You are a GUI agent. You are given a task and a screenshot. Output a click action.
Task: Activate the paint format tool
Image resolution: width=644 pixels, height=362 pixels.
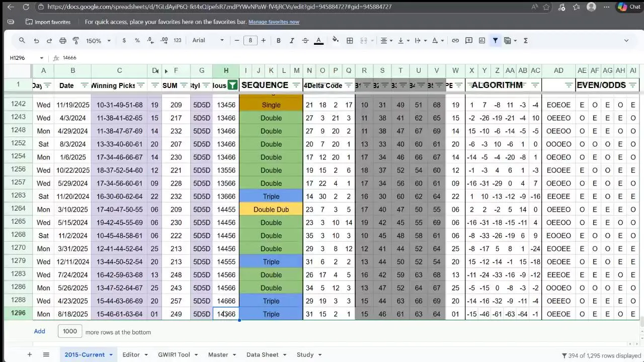tap(75, 40)
